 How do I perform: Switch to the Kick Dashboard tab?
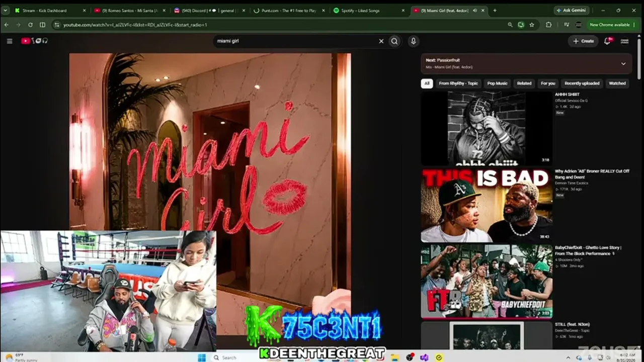(x=50, y=10)
